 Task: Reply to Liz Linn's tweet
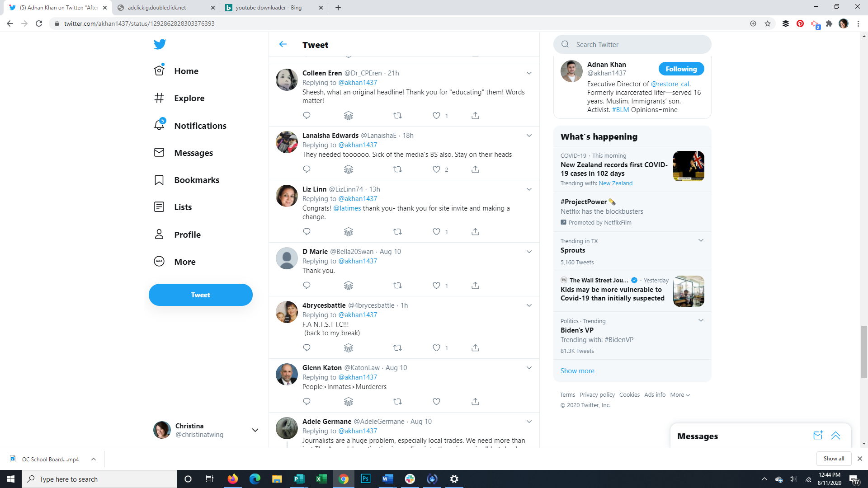coord(307,232)
